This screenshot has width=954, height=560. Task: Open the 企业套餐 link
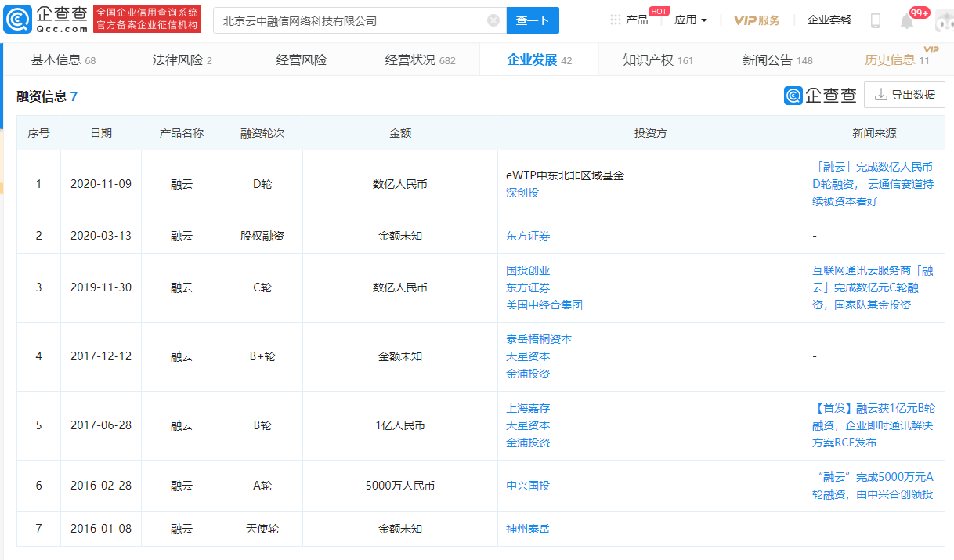point(829,20)
